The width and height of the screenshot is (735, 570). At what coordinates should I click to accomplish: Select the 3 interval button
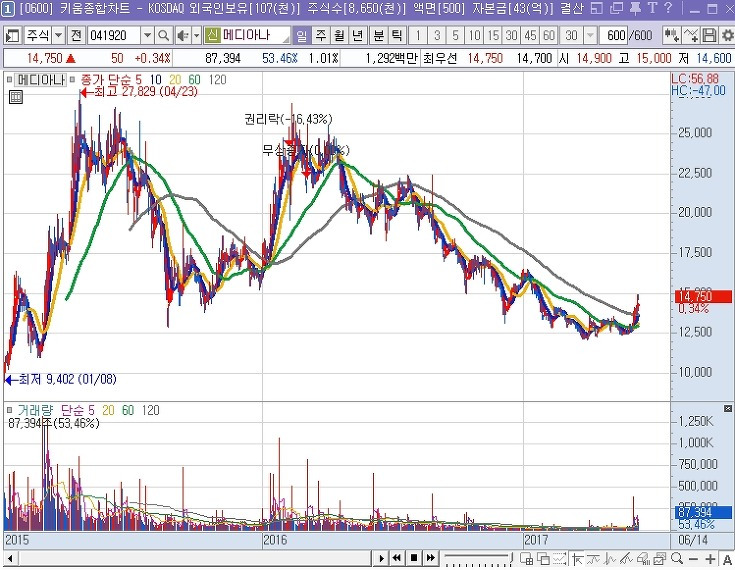tap(437, 35)
